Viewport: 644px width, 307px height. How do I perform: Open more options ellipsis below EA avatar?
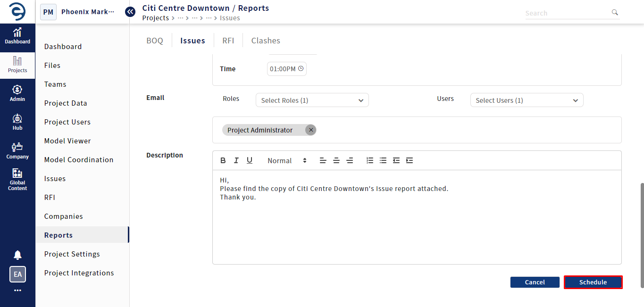point(17,290)
